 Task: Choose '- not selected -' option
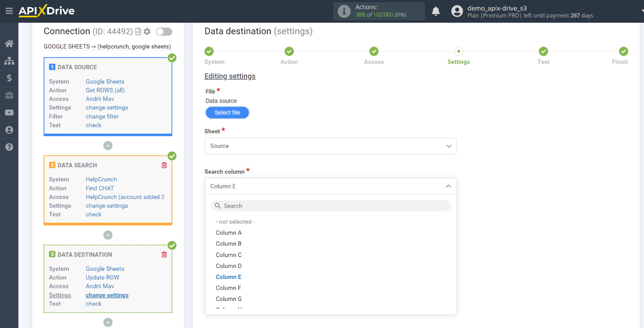pyautogui.click(x=235, y=222)
